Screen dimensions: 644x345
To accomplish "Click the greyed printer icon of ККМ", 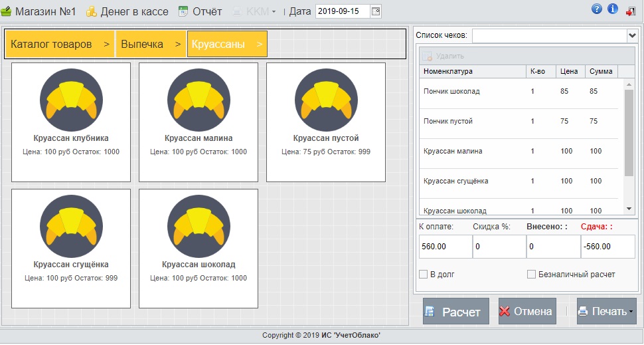I will pos(237,11).
